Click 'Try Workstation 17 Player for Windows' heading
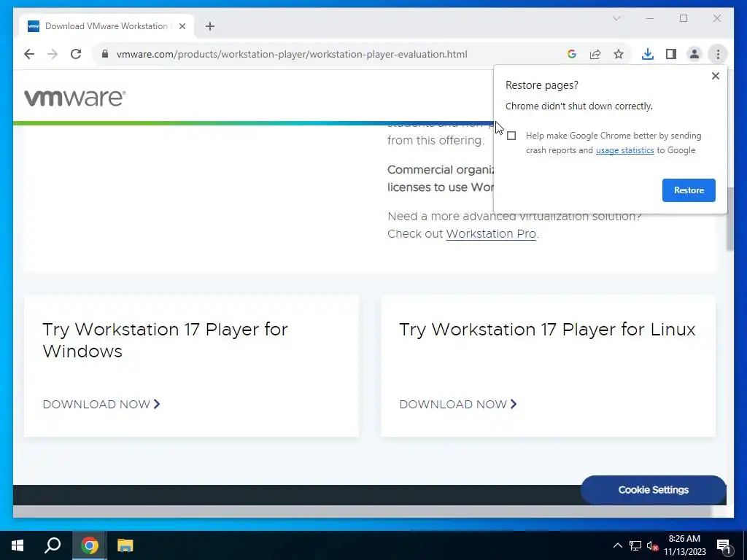The image size is (747, 560). tap(166, 341)
